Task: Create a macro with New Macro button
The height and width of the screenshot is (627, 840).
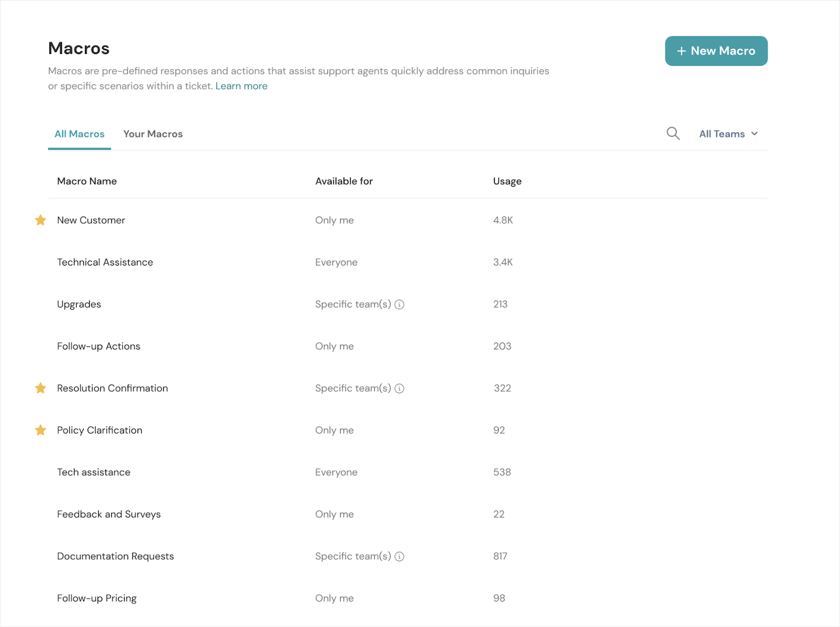Action: pyautogui.click(x=716, y=51)
